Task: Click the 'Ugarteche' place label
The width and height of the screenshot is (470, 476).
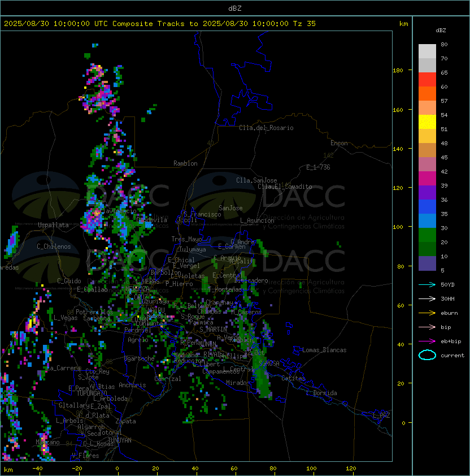Action: (140, 358)
